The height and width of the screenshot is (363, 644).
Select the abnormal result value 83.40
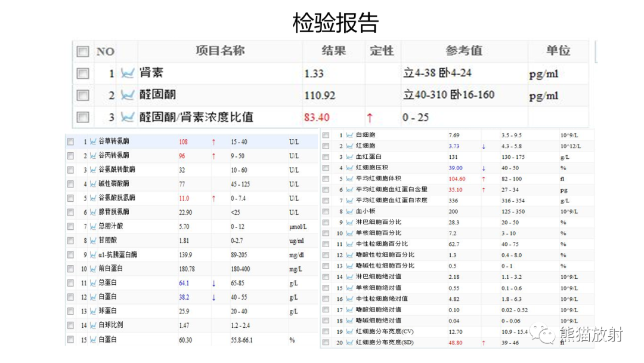317,118
